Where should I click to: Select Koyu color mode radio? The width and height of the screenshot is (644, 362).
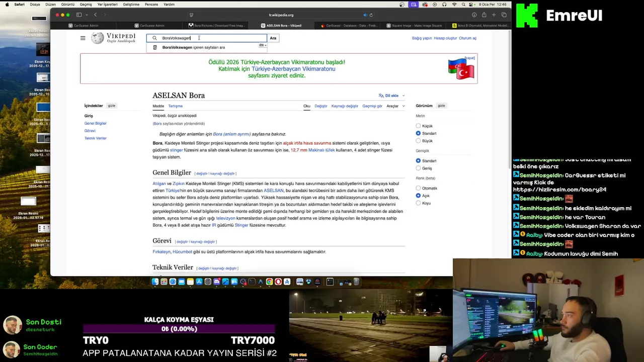pos(418,203)
